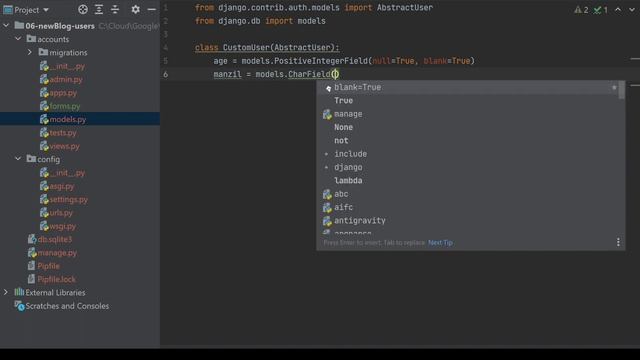Image resolution: width=640 pixels, height=360 pixels.
Task: Click the Next Tip link
Action: pos(440,243)
